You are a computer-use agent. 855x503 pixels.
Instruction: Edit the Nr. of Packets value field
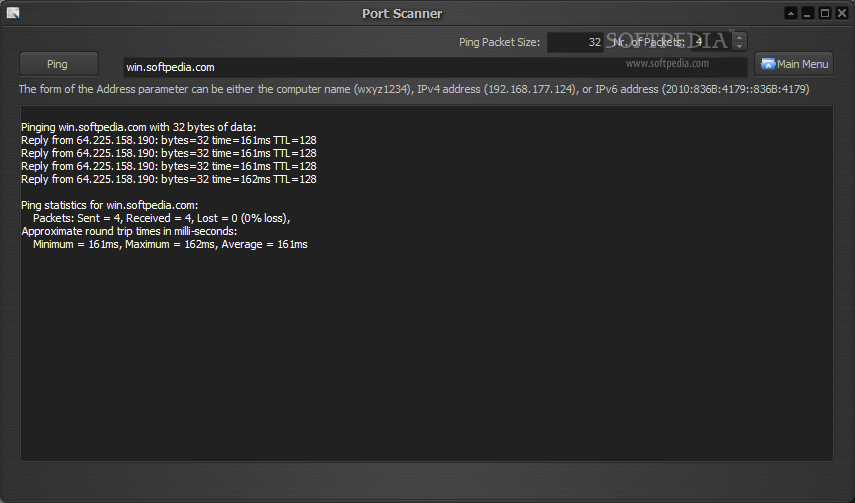click(x=711, y=42)
